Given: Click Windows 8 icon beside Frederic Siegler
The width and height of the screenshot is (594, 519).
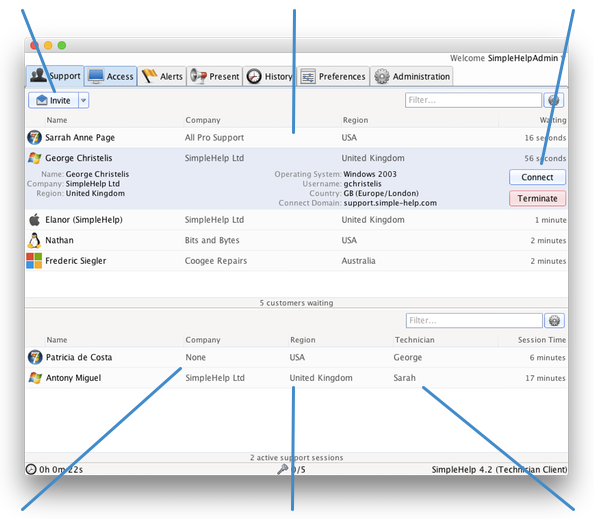Looking at the screenshot, I should pos(34,261).
